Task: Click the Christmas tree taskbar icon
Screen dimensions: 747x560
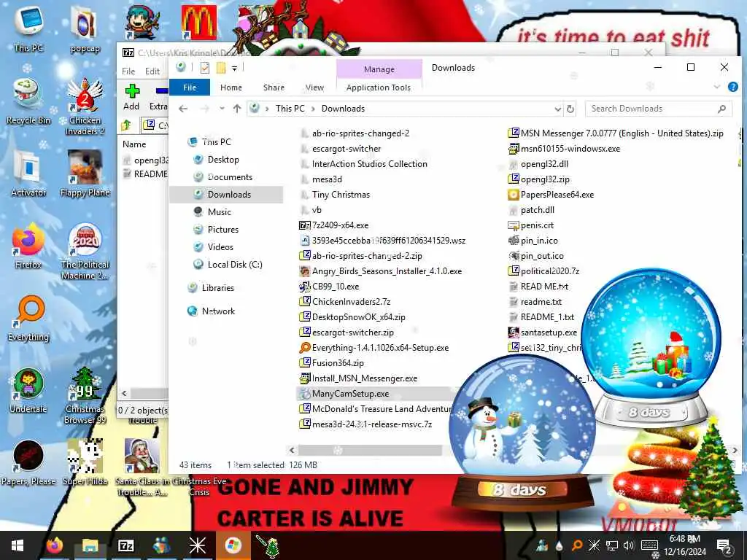Action: coord(268,545)
